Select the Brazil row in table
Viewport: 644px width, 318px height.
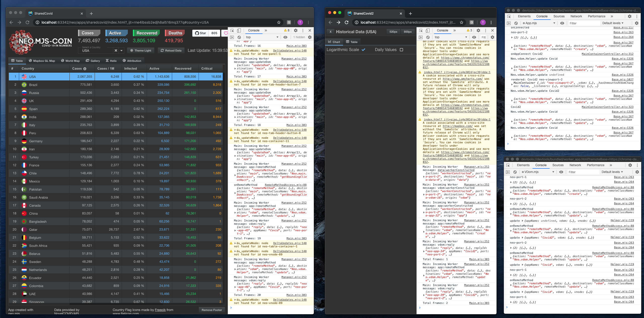116,85
